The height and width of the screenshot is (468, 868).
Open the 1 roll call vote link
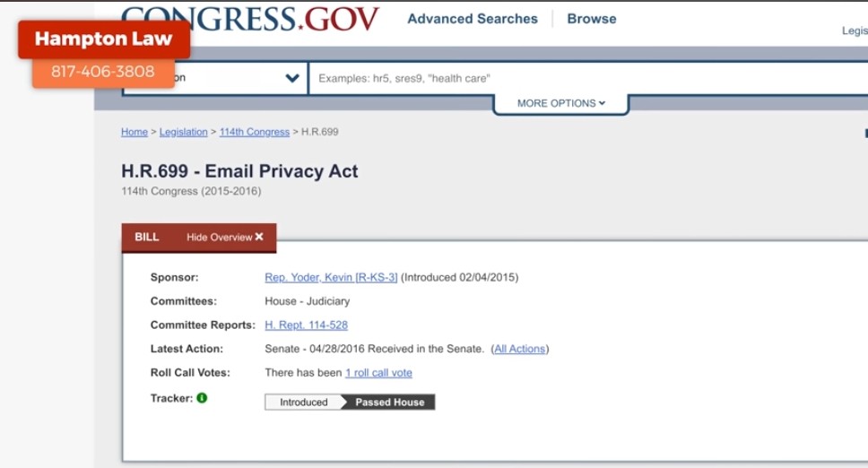click(378, 373)
